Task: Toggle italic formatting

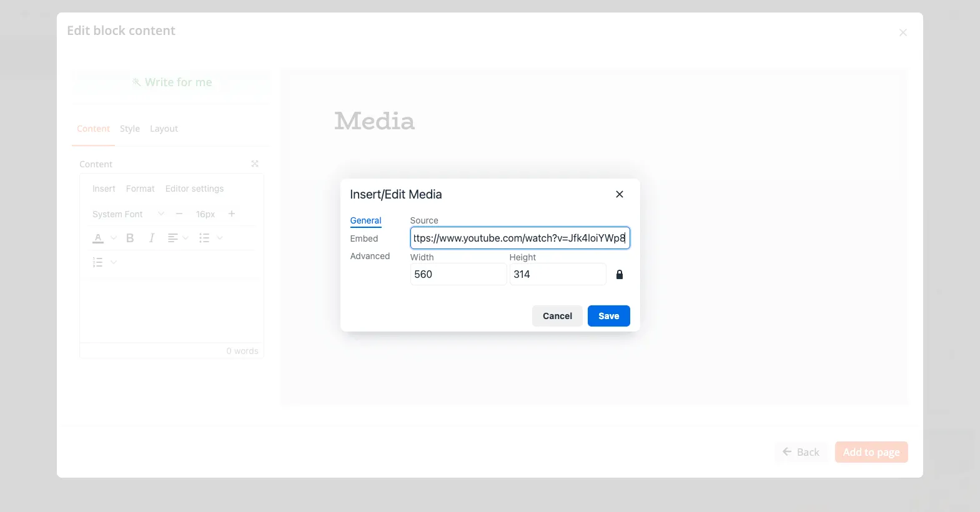Action: [x=151, y=238]
